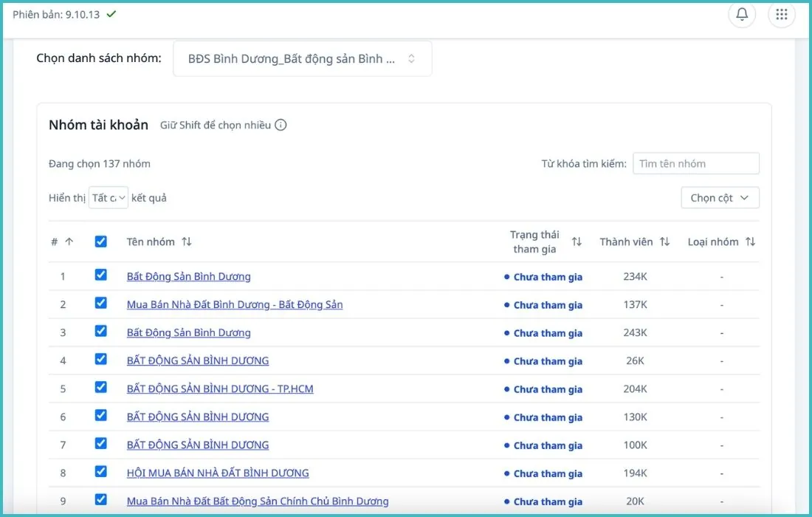812x517 pixels.
Task: Open the apps grid menu
Action: coord(782,15)
